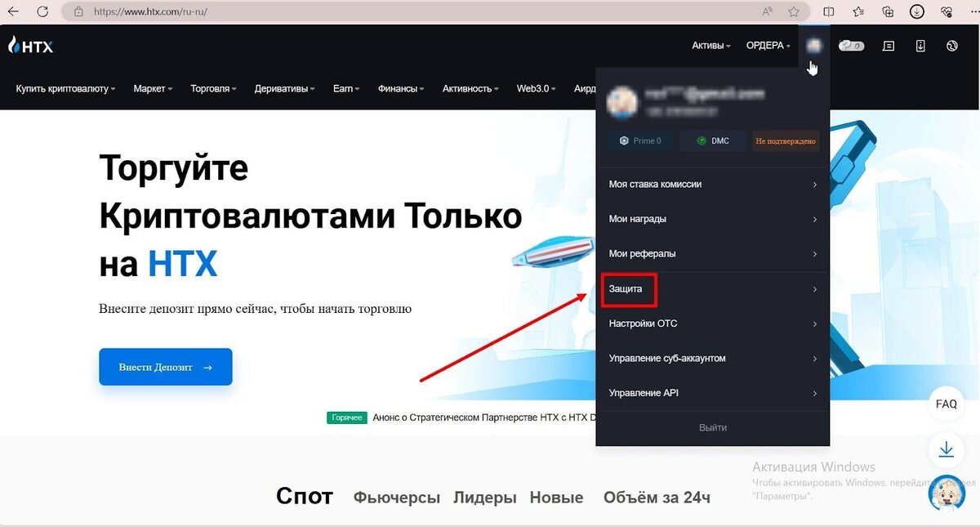
Task: Expand the Web3.0 dropdown
Action: point(536,88)
